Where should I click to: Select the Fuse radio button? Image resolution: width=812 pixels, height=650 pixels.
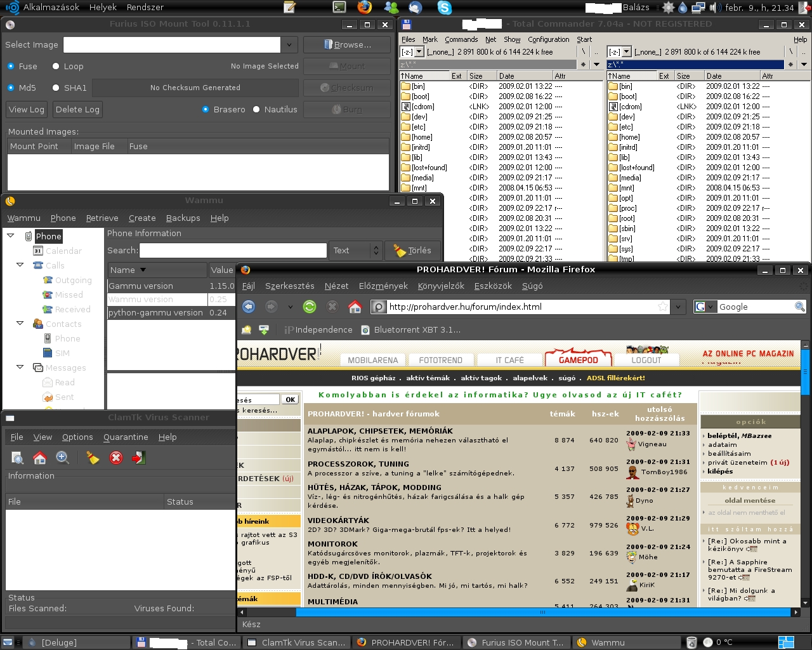(11, 66)
